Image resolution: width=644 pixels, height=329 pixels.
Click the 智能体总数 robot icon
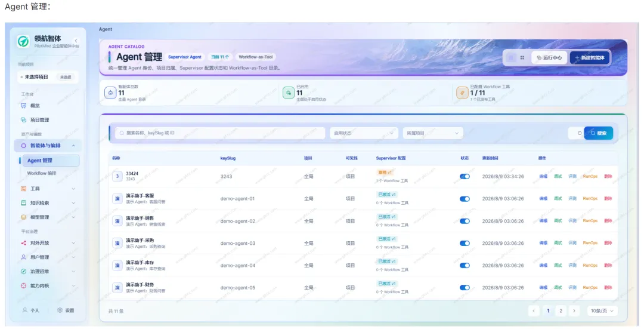point(110,93)
